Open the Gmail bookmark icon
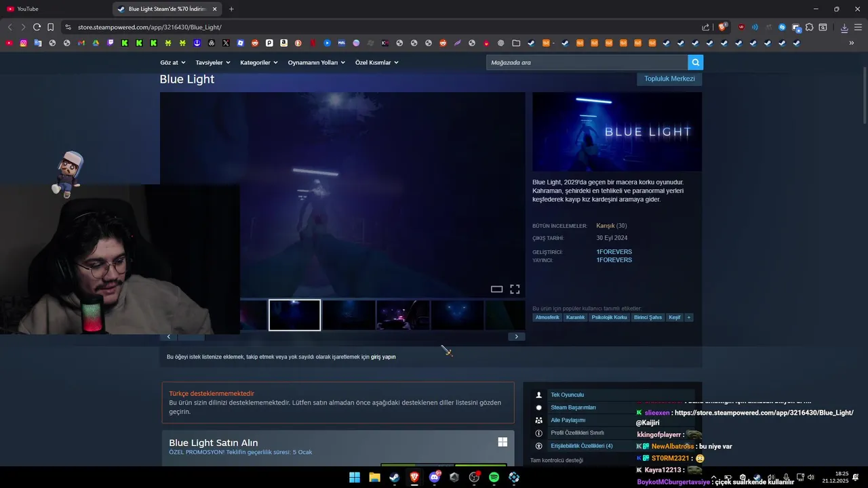 tap(81, 43)
